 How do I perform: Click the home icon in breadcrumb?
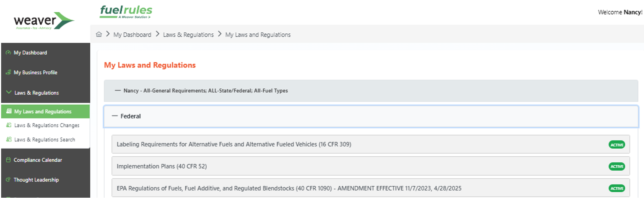coord(99,34)
